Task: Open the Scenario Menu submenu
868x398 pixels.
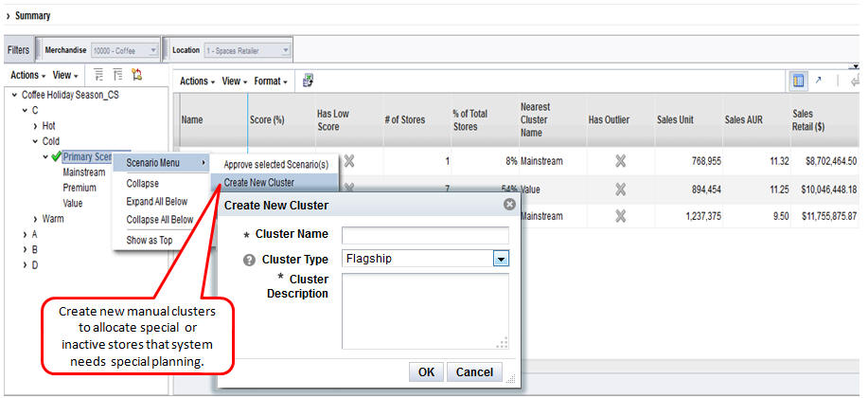Action: 162,163
